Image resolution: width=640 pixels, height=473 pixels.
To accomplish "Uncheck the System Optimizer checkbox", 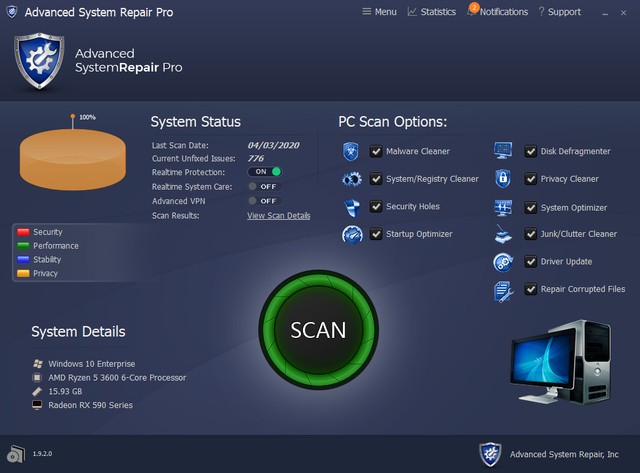I will click(531, 208).
